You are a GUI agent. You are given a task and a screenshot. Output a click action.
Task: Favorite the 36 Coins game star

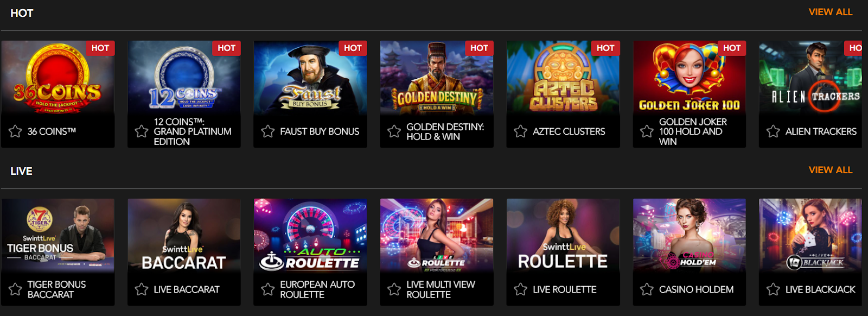click(15, 131)
